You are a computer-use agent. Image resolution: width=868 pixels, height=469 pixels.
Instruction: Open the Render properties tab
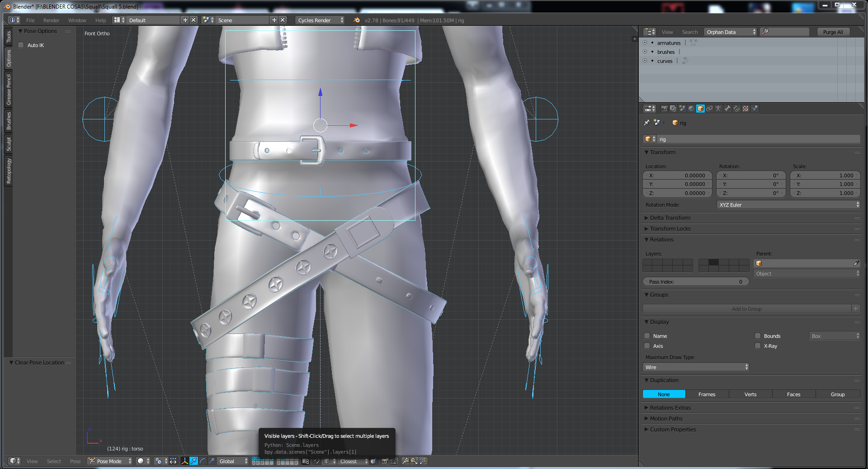click(x=664, y=109)
